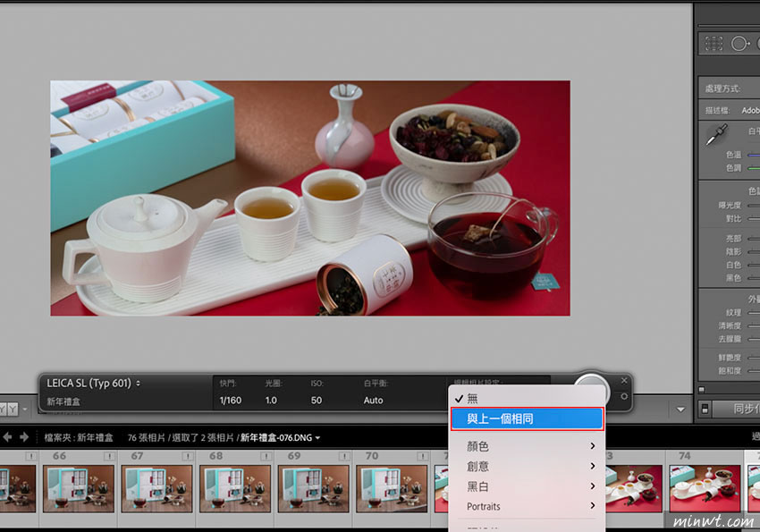The image size is (760, 532).
Task: Go back with the filmstrip left arrow
Action: point(7,437)
